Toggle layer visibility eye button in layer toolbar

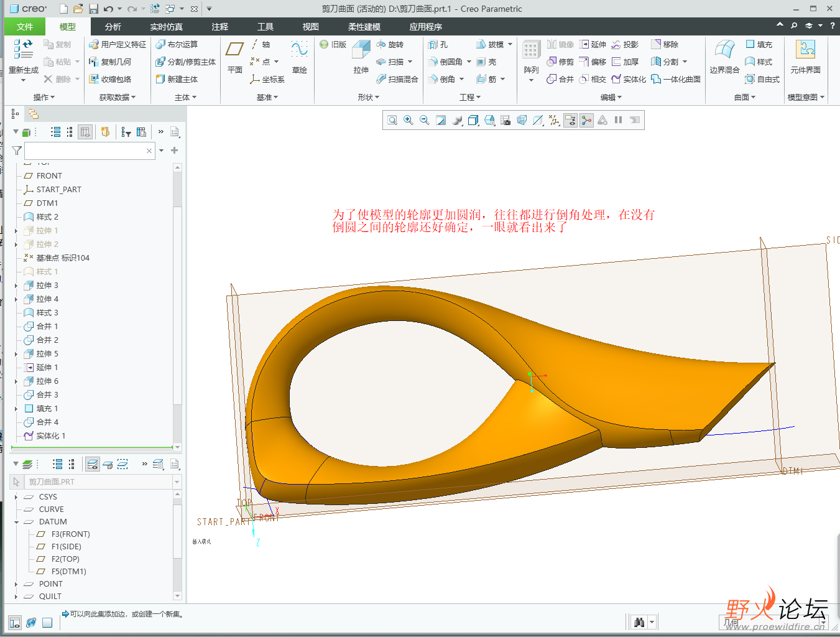93,464
